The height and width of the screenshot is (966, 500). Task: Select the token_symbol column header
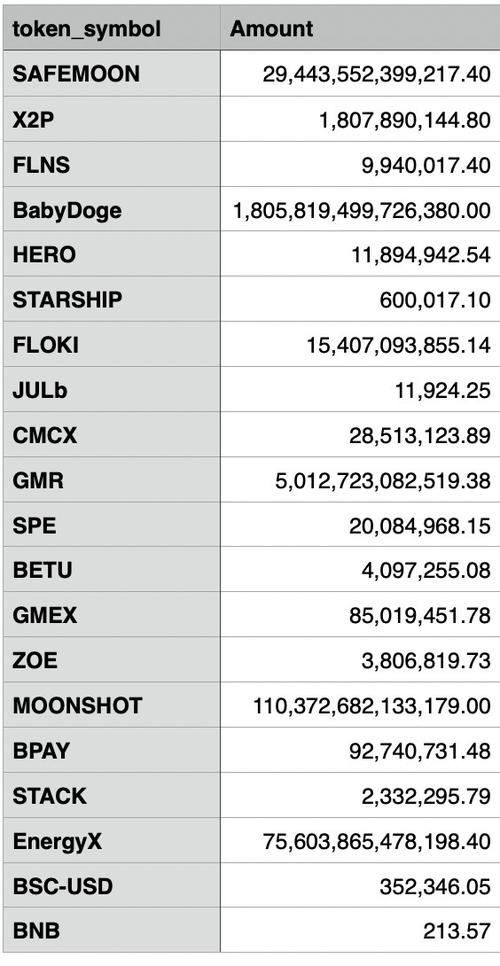[111, 28]
